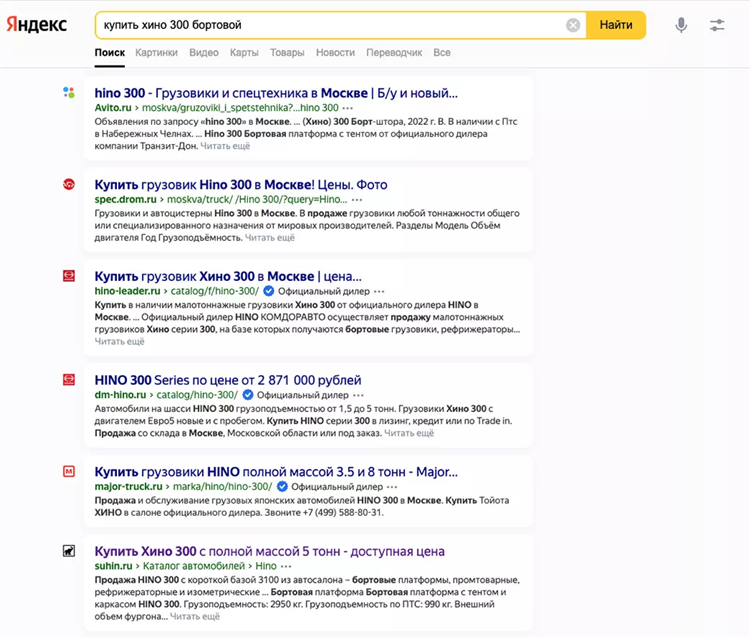Click the Drom favicon beside spec.drom.ru result
Image resolution: width=750 pixels, height=638 pixels.
point(69,184)
